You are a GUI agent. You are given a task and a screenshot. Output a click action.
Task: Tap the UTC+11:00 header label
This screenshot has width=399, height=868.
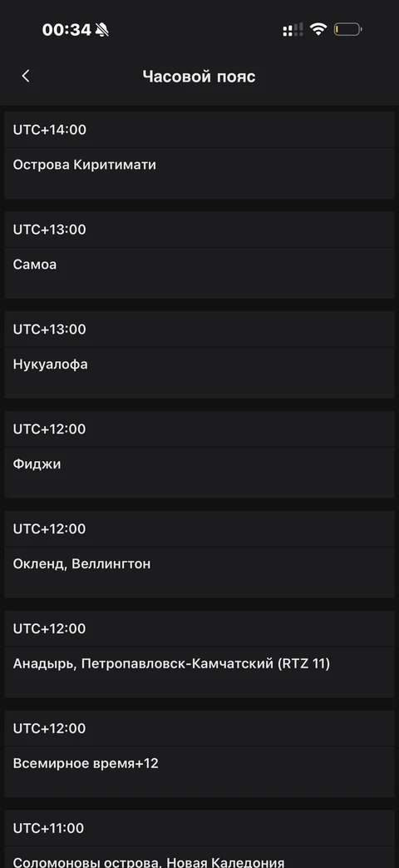pyautogui.click(x=49, y=828)
